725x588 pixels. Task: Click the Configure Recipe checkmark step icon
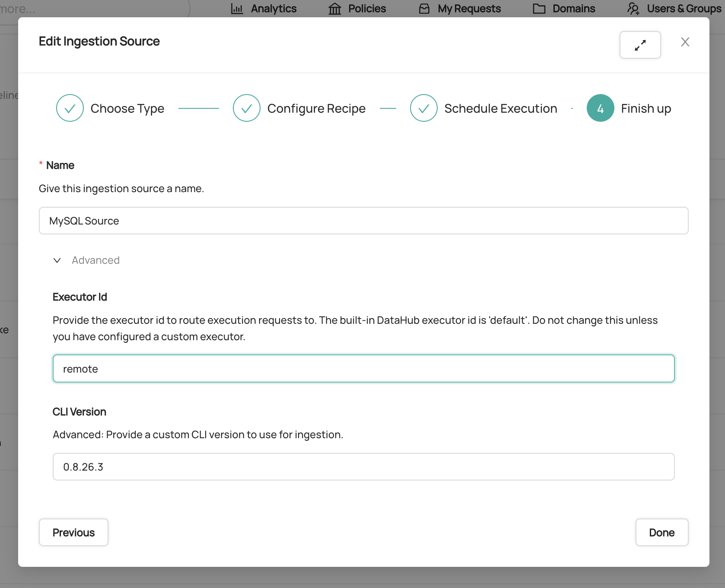(x=247, y=108)
